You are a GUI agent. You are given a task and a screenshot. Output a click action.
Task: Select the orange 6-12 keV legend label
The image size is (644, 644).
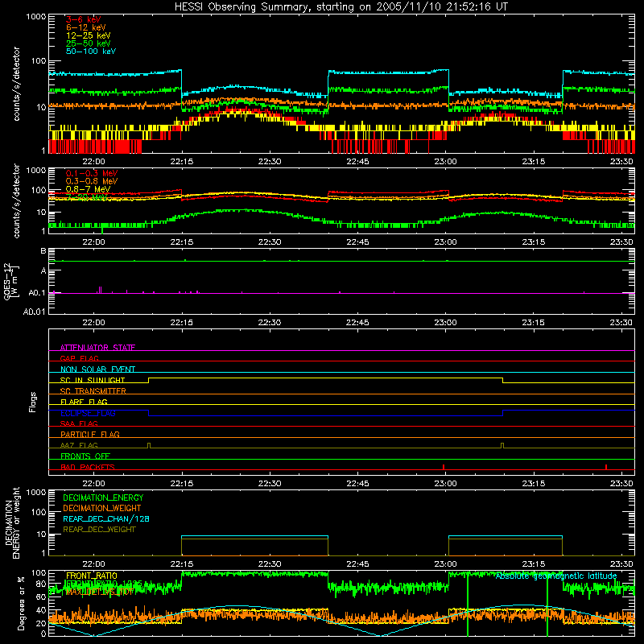click(86, 27)
